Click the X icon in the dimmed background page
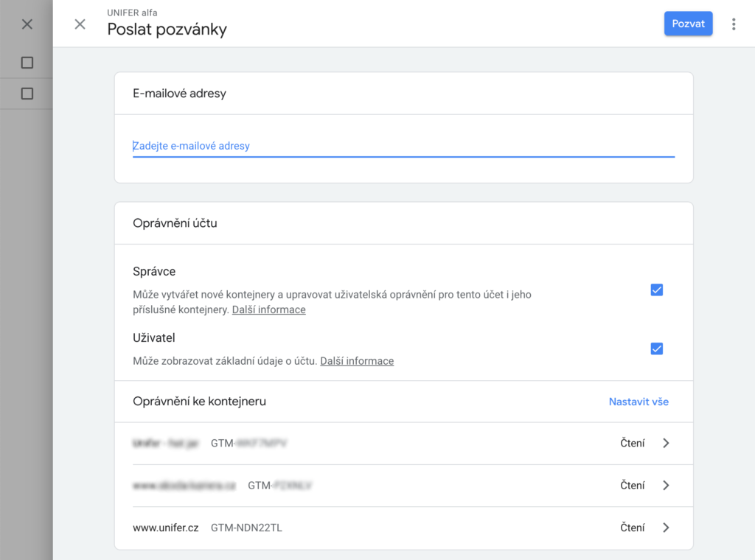755x560 pixels. pos(27,24)
